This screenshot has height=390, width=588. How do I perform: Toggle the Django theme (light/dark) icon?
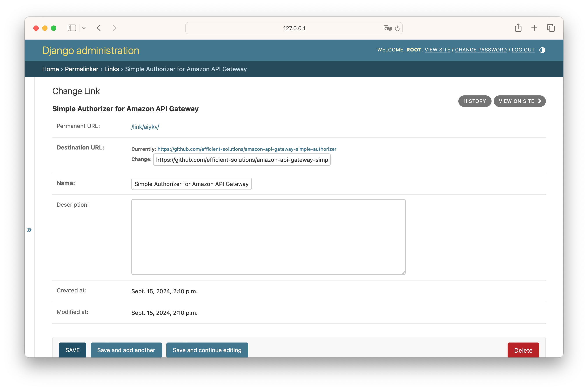click(x=542, y=50)
